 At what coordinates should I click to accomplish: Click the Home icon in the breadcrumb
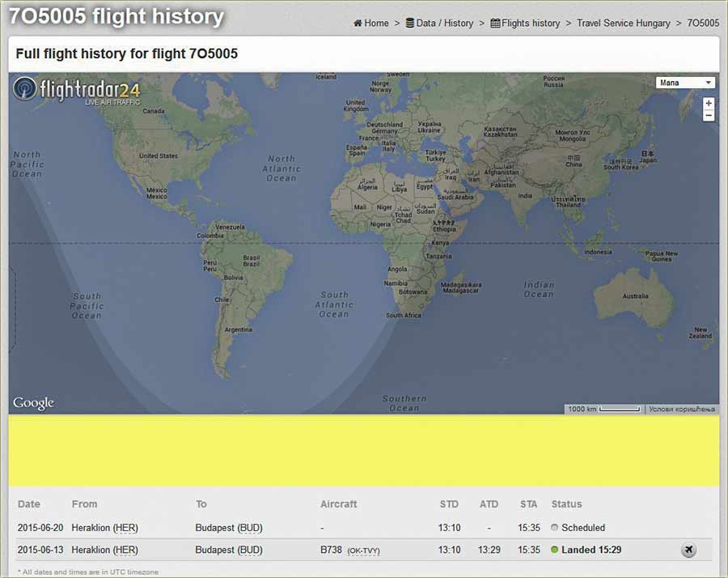pos(358,23)
